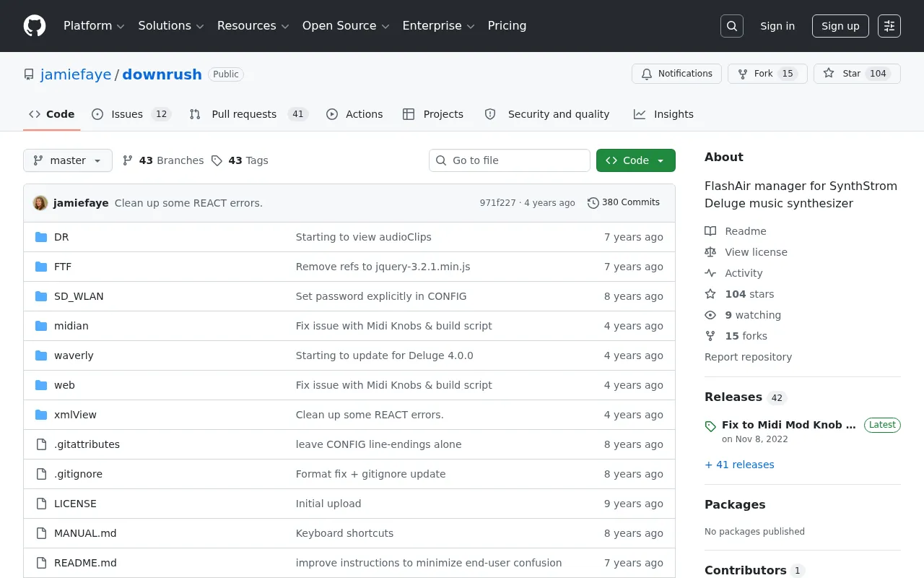924x578 pixels.
Task: Expand the Resources menu
Action: pyautogui.click(x=253, y=26)
